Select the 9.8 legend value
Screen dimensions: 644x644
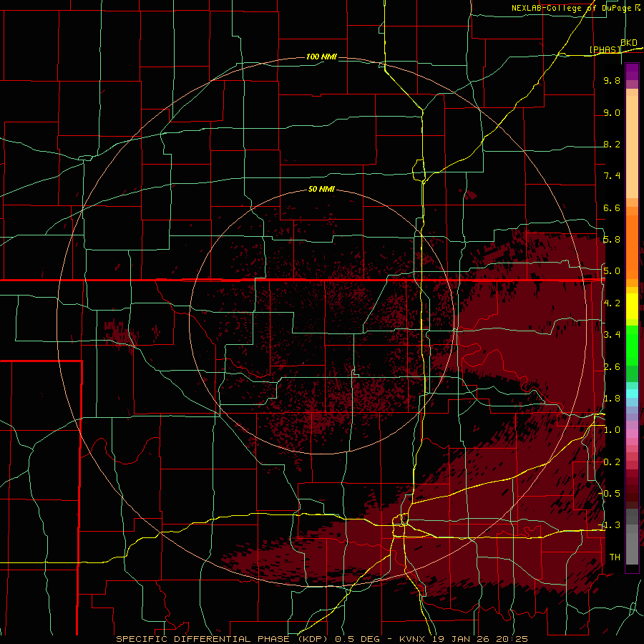coord(612,80)
